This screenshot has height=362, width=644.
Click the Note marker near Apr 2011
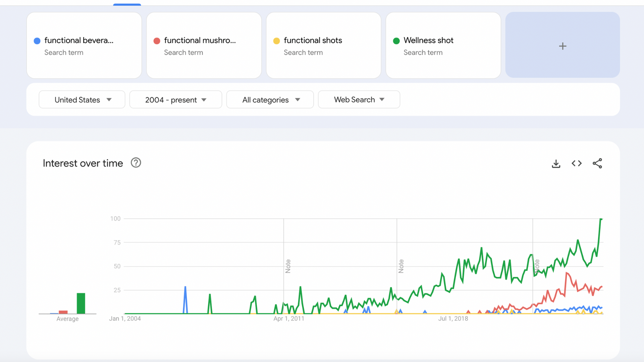point(288,266)
